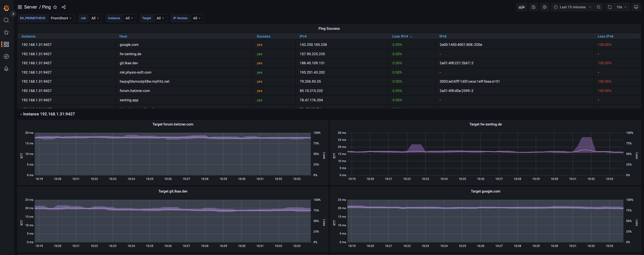
Task: Open the search dashboards icon in sidebar
Action: coord(6,20)
